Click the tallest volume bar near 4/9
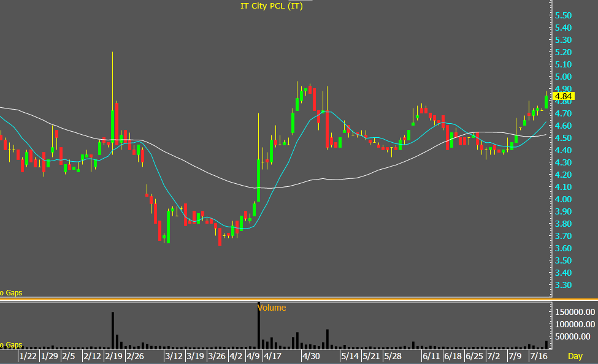This screenshot has width=598, height=364. pyautogui.click(x=259, y=325)
